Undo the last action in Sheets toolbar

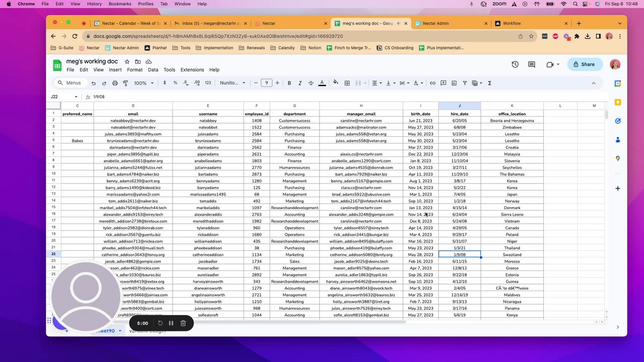94,83
